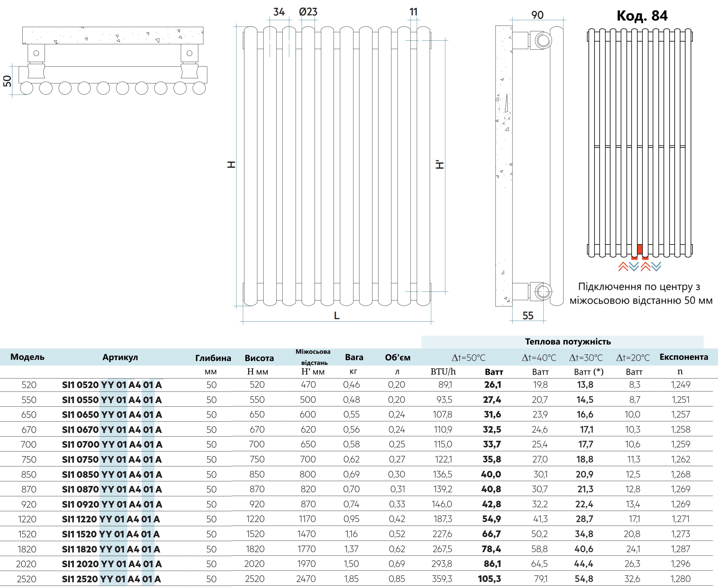Click article 'SI1 0520 YY 01 A4 01 A'
718x588 pixels.
click(x=112, y=385)
